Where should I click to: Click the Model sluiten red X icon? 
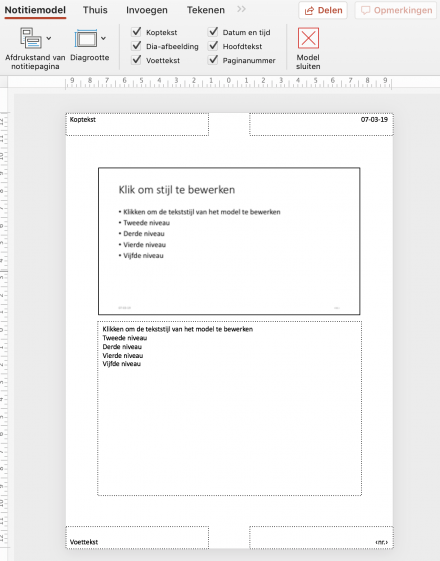(x=308, y=38)
